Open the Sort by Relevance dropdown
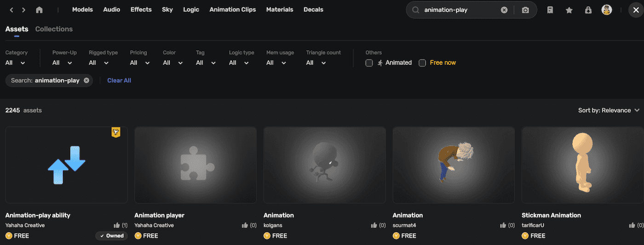This screenshot has width=644, height=245. click(609, 110)
